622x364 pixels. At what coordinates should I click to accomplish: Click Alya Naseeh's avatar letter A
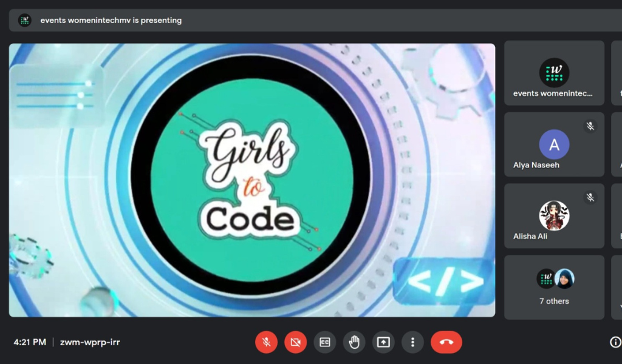tap(554, 144)
